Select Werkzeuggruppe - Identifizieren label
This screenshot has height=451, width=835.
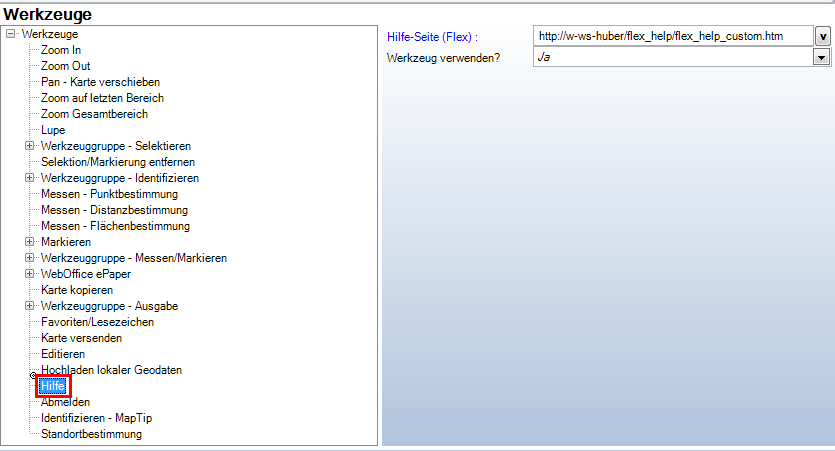click(120, 178)
